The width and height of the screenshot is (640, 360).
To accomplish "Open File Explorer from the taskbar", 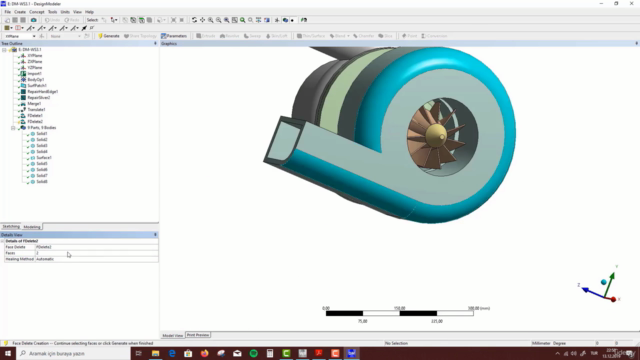I will (x=156, y=353).
